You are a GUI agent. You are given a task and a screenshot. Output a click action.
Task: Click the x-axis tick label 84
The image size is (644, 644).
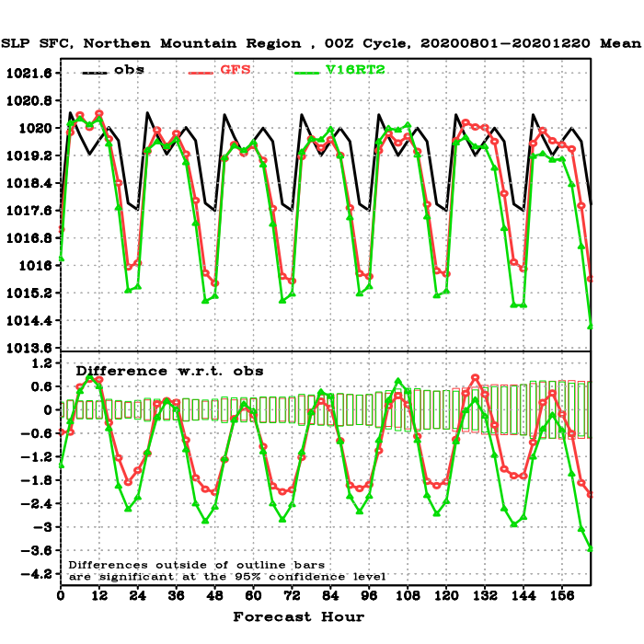330,596
